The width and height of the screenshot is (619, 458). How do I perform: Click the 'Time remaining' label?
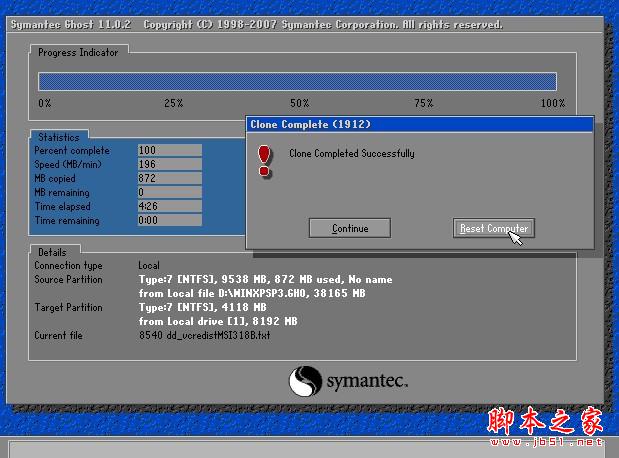(67, 220)
